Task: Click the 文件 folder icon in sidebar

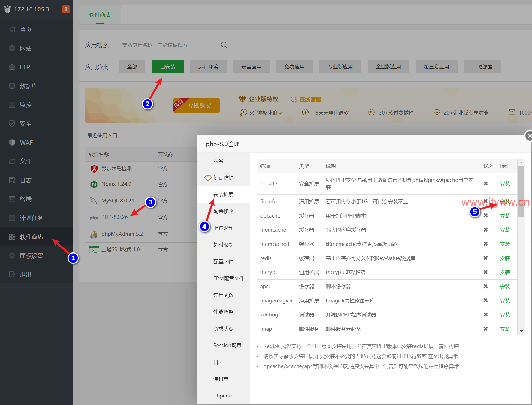Action: tap(12, 161)
